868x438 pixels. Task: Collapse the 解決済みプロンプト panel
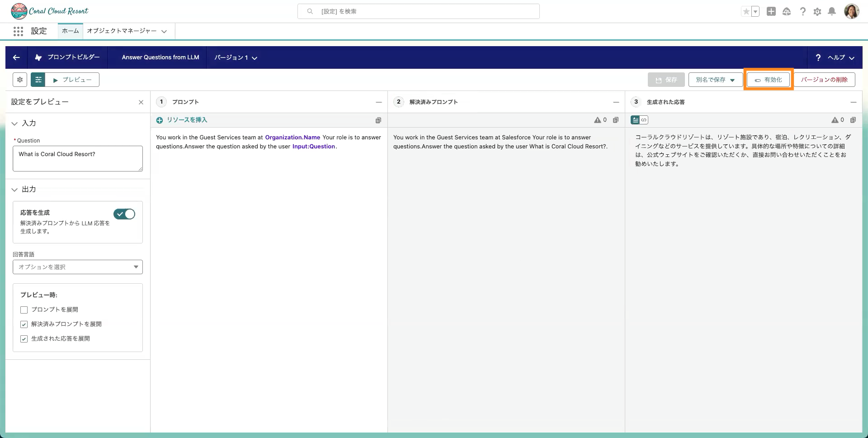[616, 102]
